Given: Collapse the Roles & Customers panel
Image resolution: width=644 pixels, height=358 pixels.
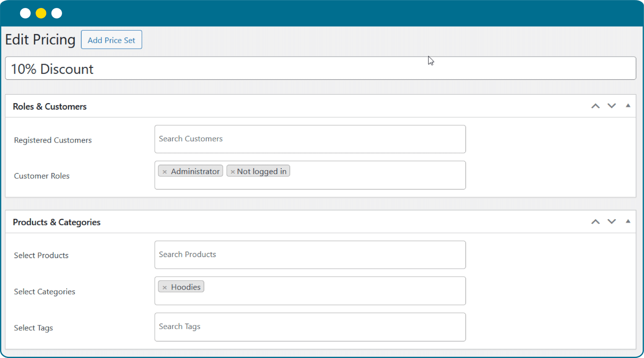Looking at the screenshot, I should pos(628,106).
